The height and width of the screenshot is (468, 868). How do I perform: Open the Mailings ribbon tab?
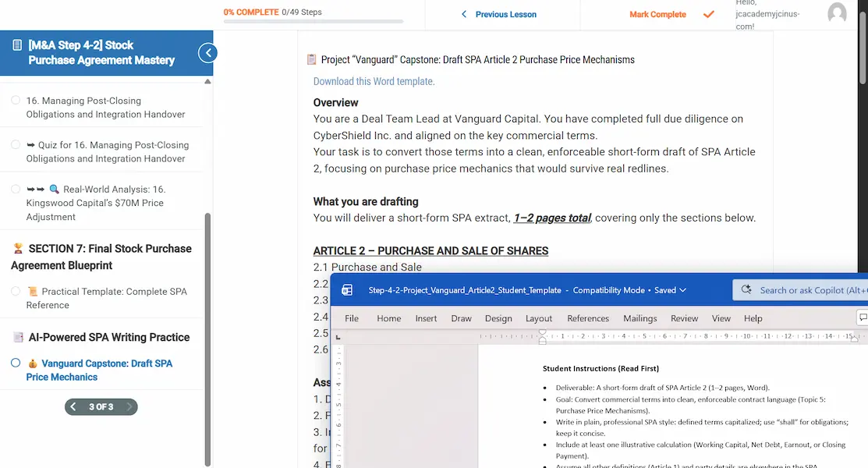(x=639, y=318)
